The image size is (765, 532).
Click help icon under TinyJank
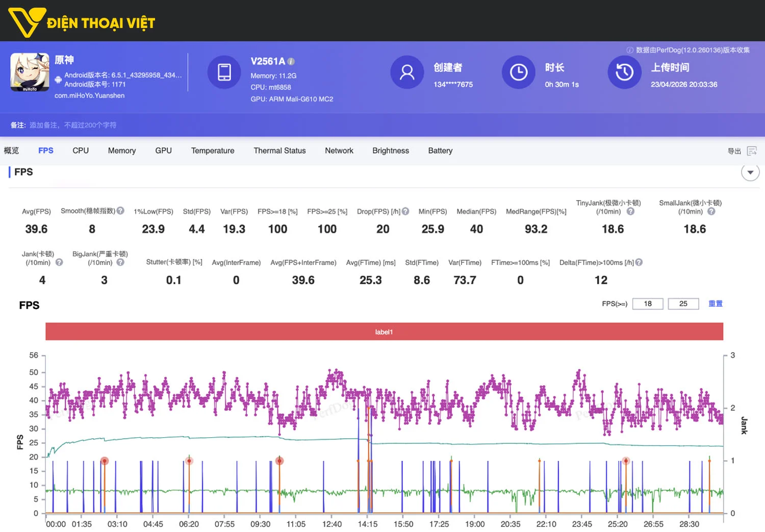(x=630, y=211)
